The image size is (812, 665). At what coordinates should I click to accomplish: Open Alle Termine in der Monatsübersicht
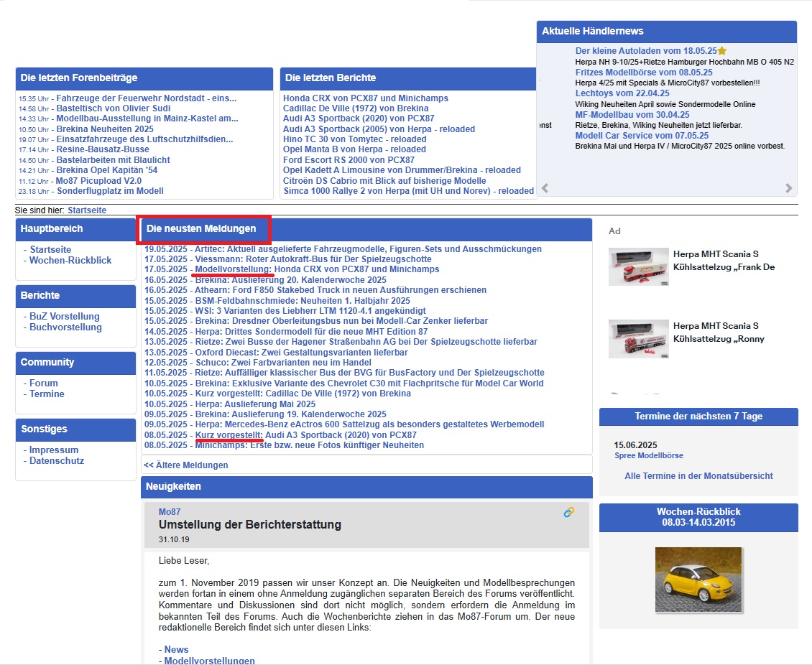(698, 476)
